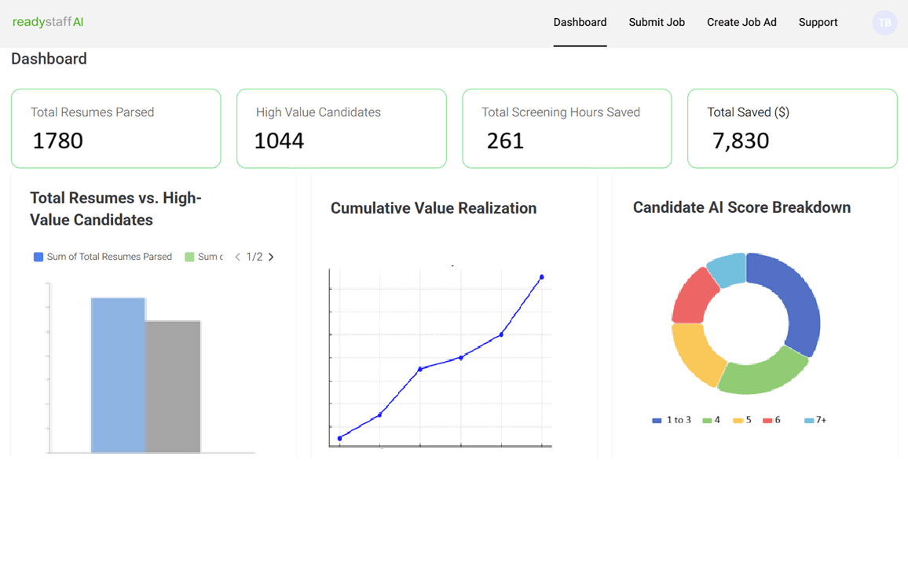908x588 pixels.
Task: Open the Create Job Ad page
Action: 741,23
